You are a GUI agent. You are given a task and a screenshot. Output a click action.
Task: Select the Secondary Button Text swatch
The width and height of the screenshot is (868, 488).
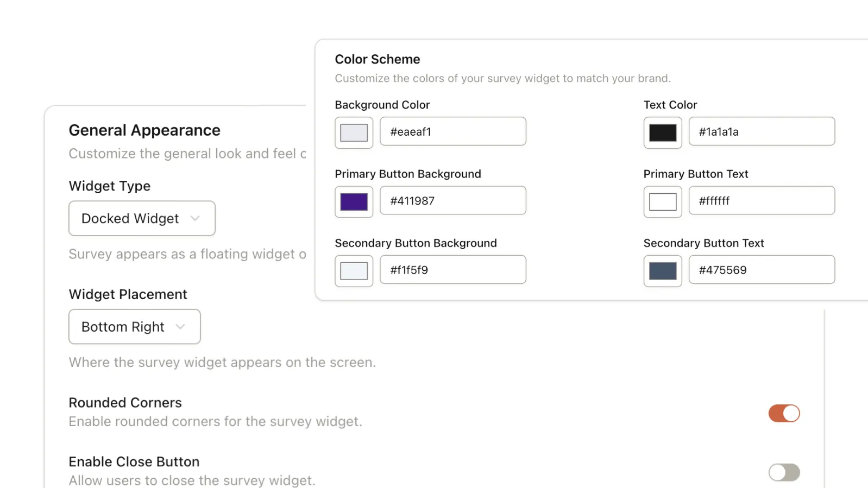tap(662, 270)
